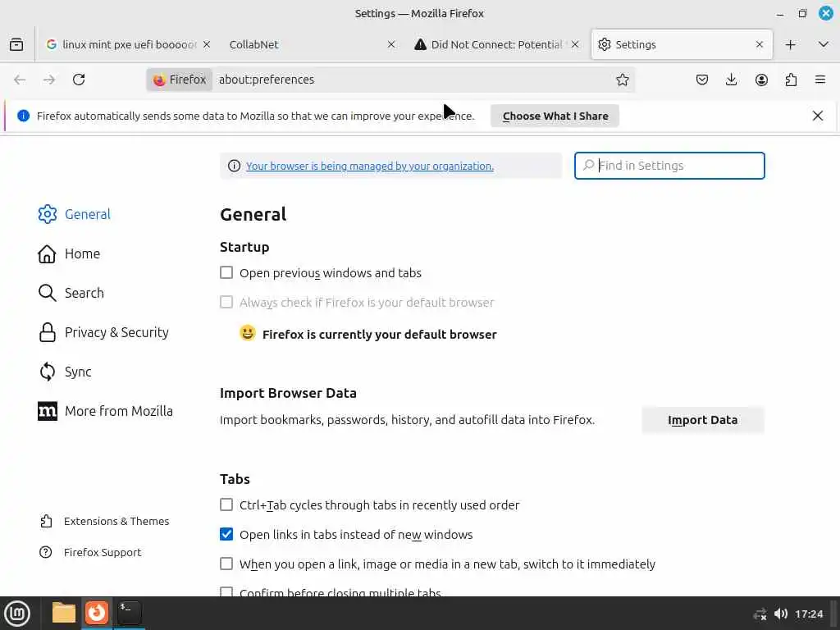Open the Pocket save icon
Image resolution: width=840 pixels, height=630 pixels.
coord(702,80)
